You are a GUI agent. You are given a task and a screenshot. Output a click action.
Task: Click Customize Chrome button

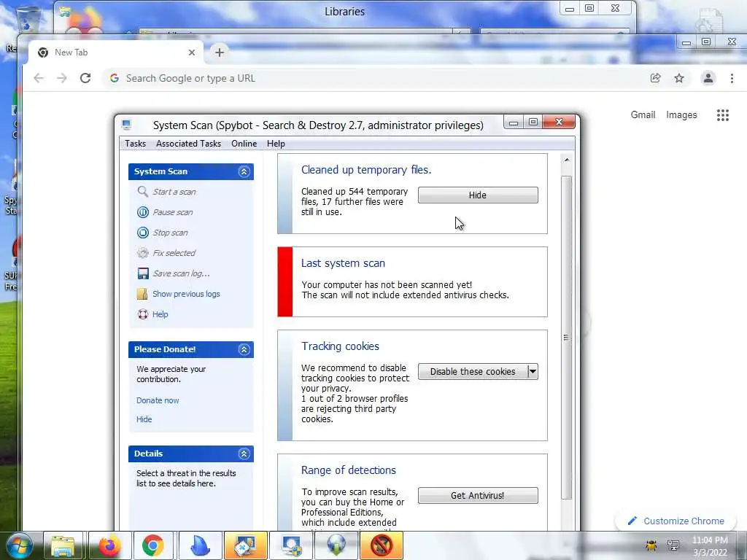[x=676, y=521]
